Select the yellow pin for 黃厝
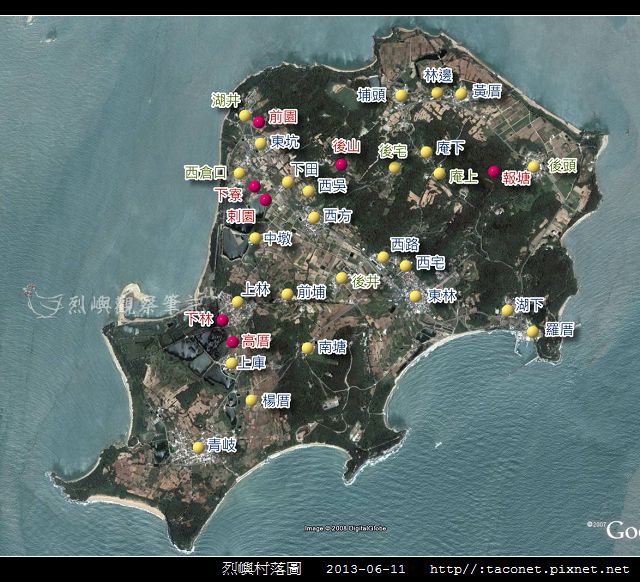Screen dimensions: 640x582 (461, 94)
